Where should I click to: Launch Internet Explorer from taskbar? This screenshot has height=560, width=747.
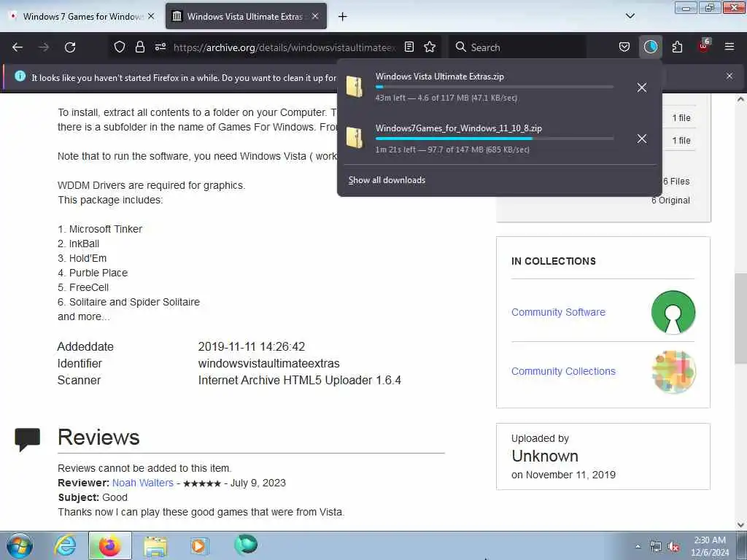point(65,545)
